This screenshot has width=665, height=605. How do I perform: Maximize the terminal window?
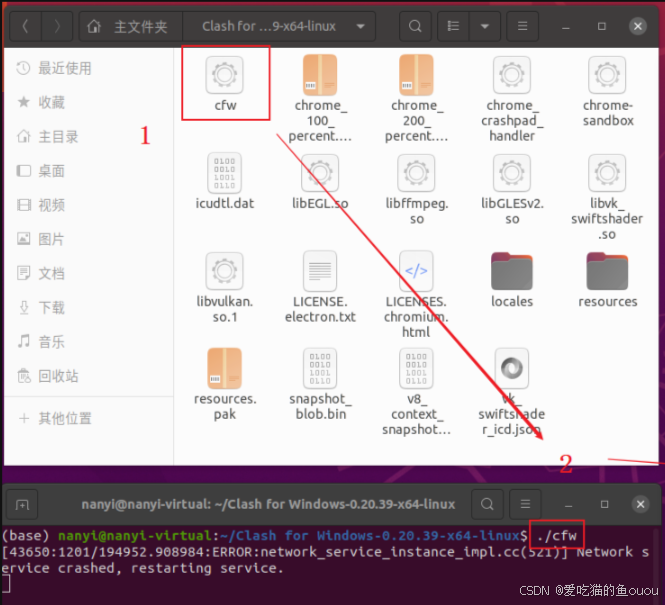pos(604,505)
